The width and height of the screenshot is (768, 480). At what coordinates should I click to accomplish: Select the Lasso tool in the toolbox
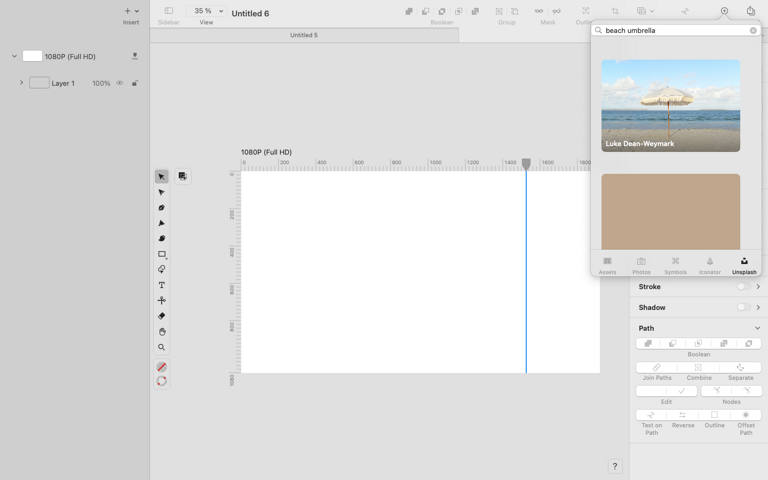[162, 269]
